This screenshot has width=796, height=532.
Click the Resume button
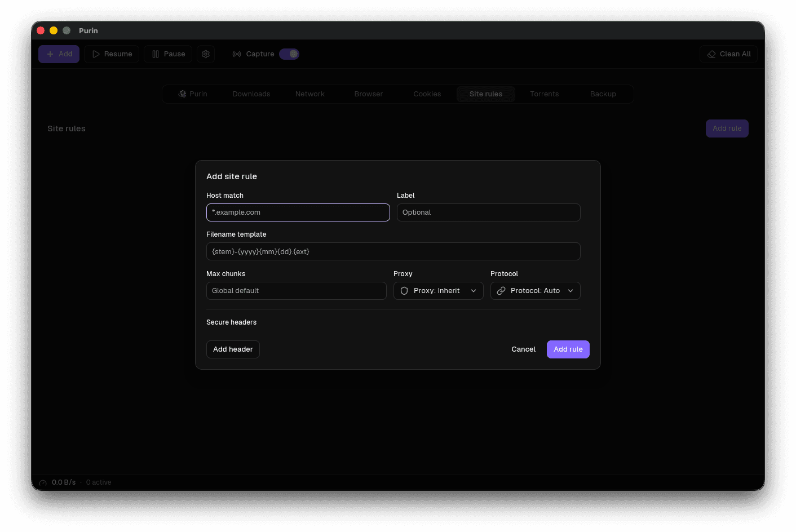(x=112, y=54)
